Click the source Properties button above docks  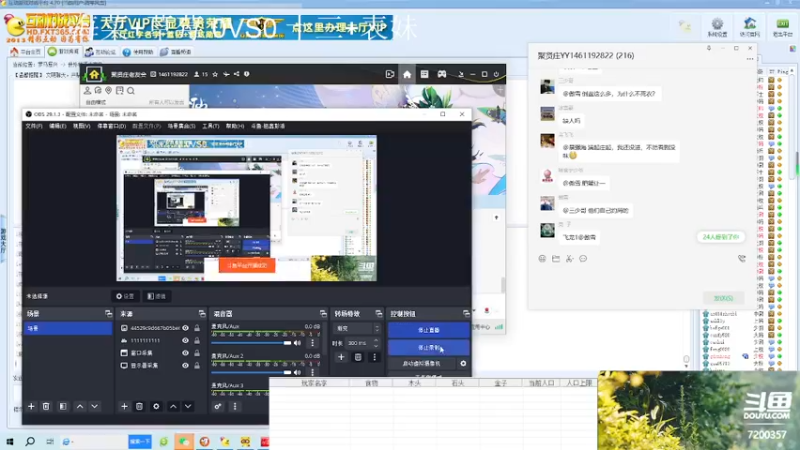[x=125, y=296]
